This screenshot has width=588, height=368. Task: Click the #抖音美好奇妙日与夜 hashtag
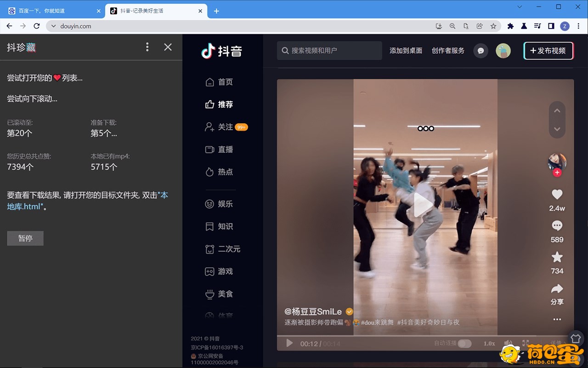(428, 322)
